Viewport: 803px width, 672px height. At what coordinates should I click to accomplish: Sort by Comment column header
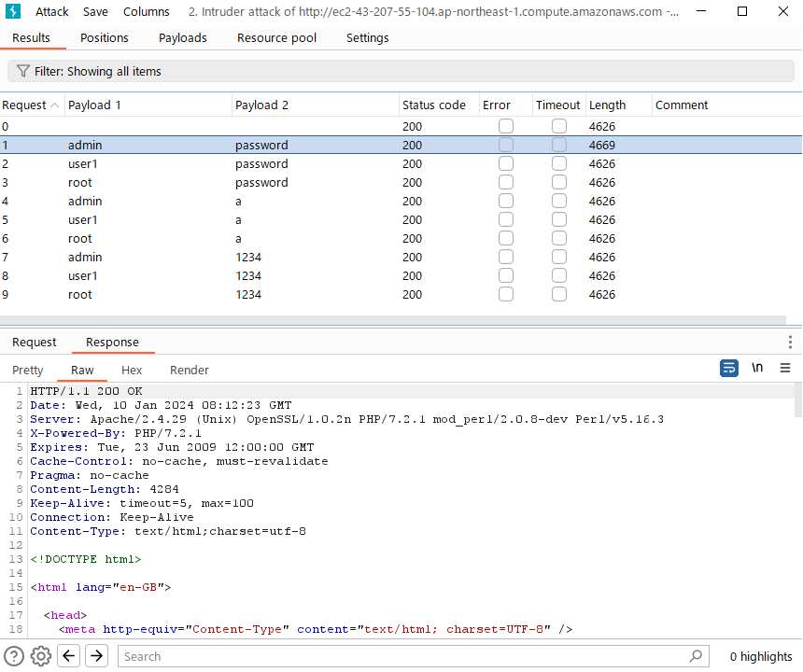[x=727, y=105]
